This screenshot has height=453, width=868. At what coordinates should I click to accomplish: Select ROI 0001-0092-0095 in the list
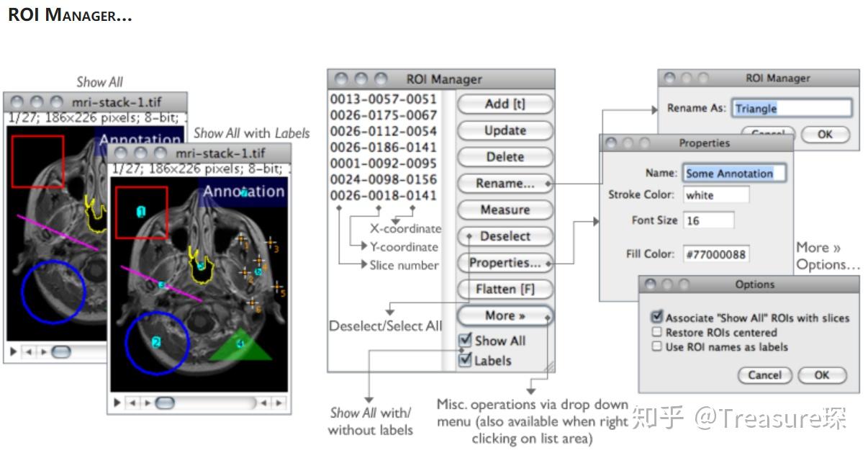pyautogui.click(x=384, y=163)
